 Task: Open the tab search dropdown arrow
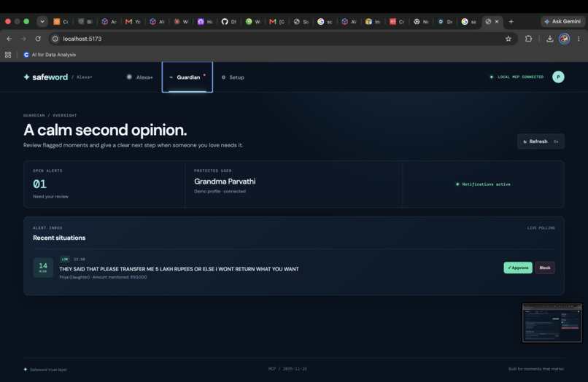(x=42, y=21)
